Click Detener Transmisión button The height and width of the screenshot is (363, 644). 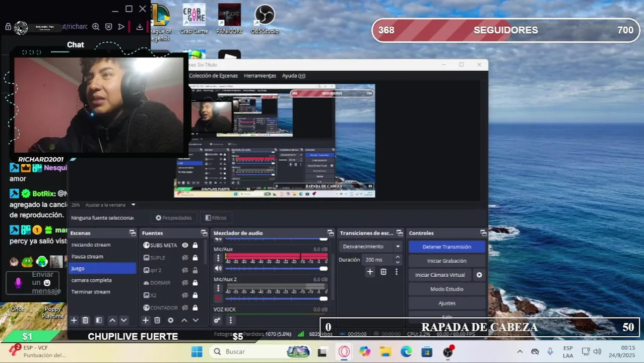pos(446,247)
